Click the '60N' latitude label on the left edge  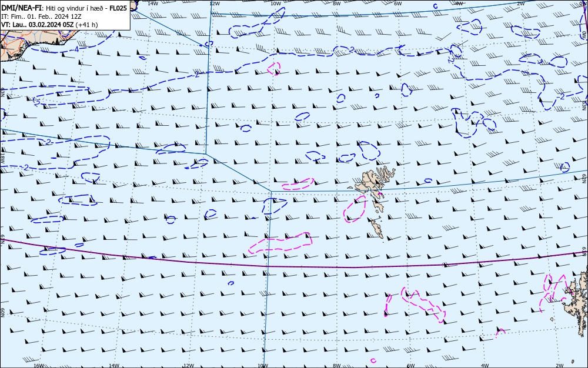(x=2, y=313)
